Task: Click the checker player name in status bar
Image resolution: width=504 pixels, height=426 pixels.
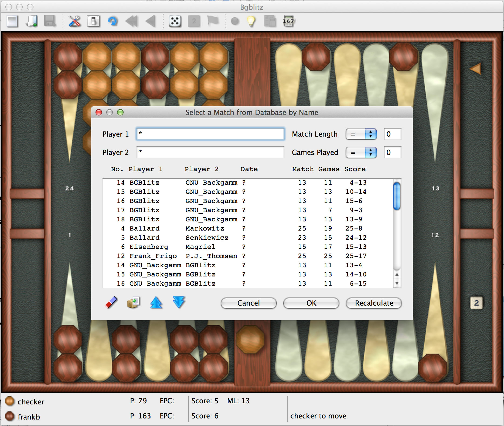Action: coord(31,402)
